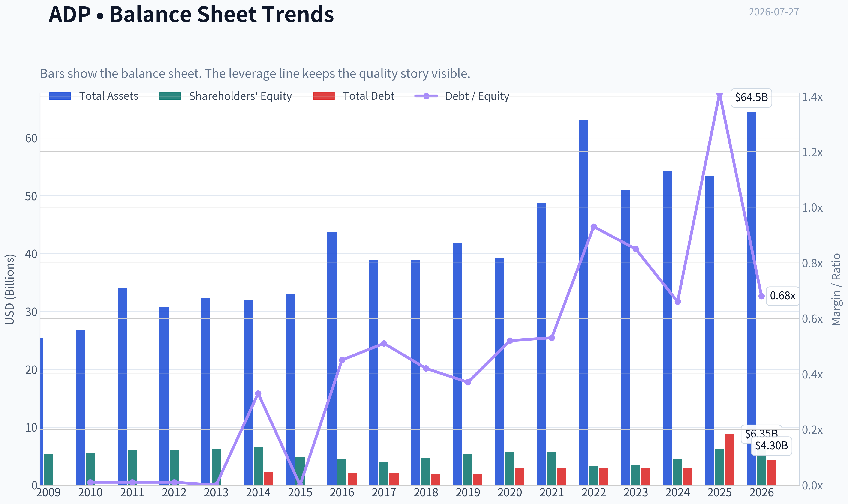848x504 pixels.
Task: Hide the Debt / Equity line series
Action: tap(462, 96)
